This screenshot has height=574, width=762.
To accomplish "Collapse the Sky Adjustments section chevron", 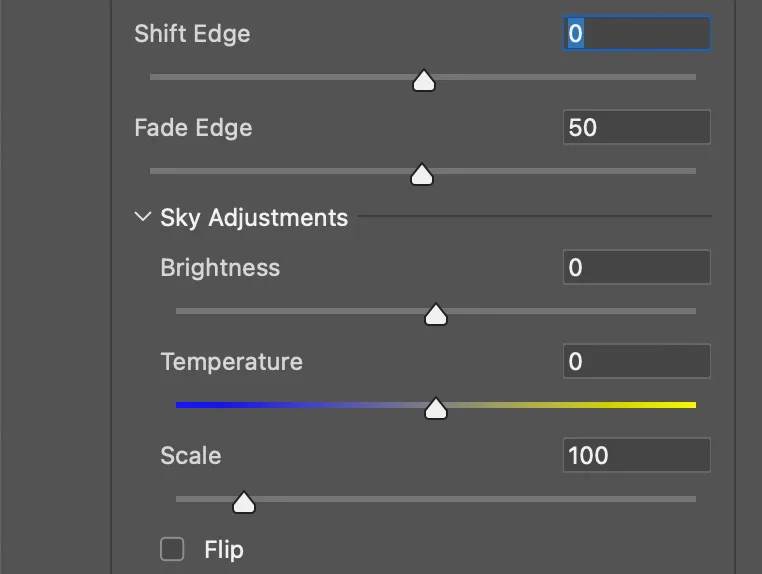I will tap(143, 217).
